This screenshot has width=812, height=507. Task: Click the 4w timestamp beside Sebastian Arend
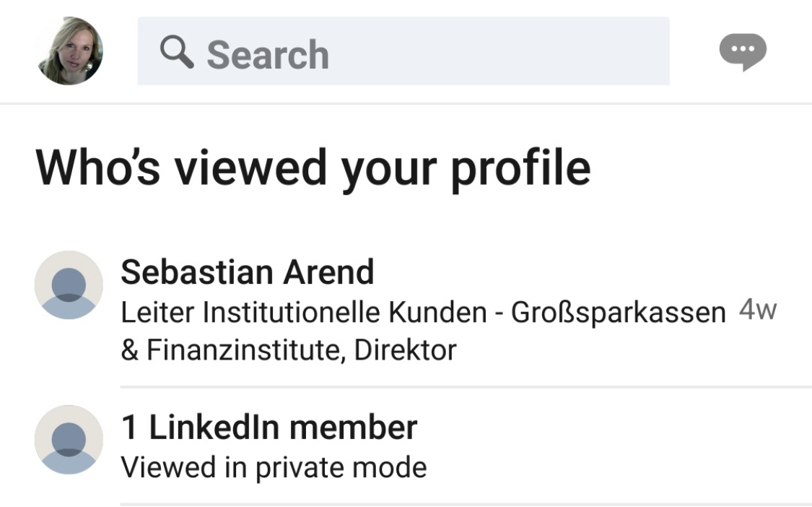coord(758,310)
